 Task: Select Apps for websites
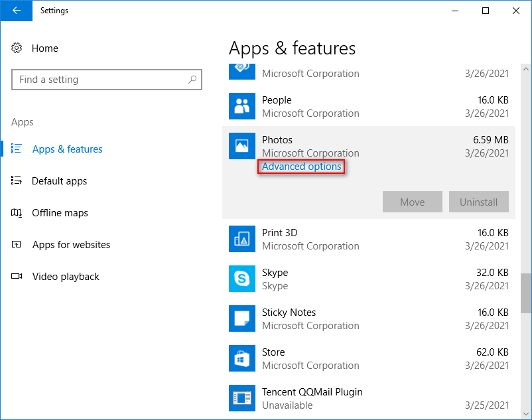point(71,245)
